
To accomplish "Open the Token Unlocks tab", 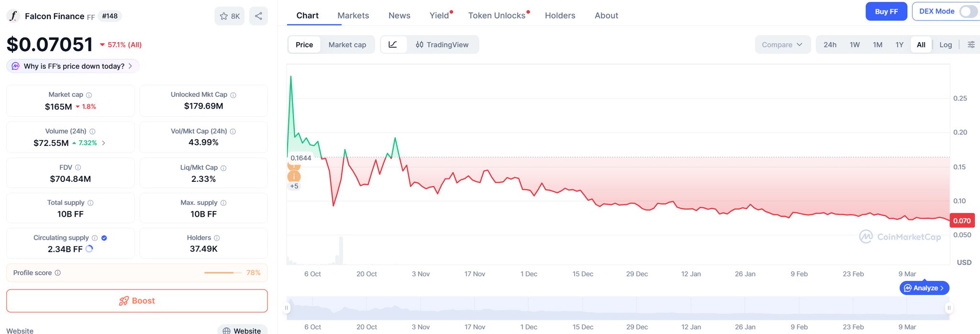I will coord(498,15).
